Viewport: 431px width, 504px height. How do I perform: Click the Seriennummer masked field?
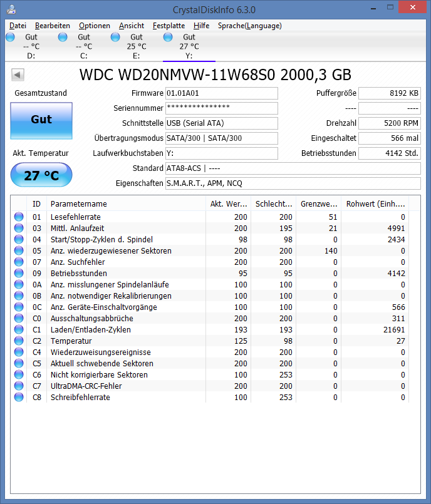(222, 108)
